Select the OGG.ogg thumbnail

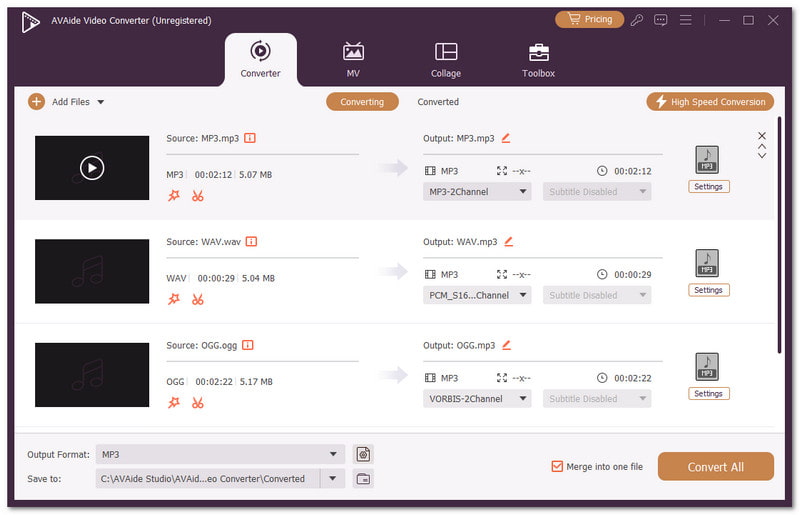pyautogui.click(x=92, y=375)
